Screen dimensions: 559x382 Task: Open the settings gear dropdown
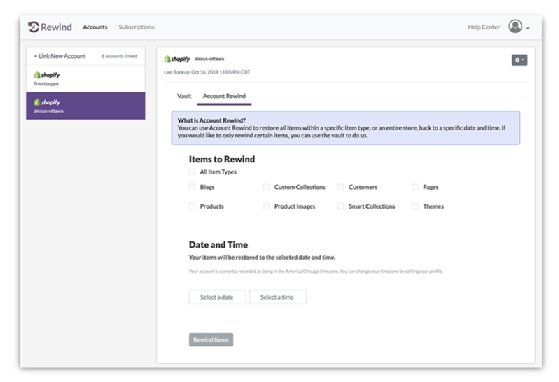[519, 60]
